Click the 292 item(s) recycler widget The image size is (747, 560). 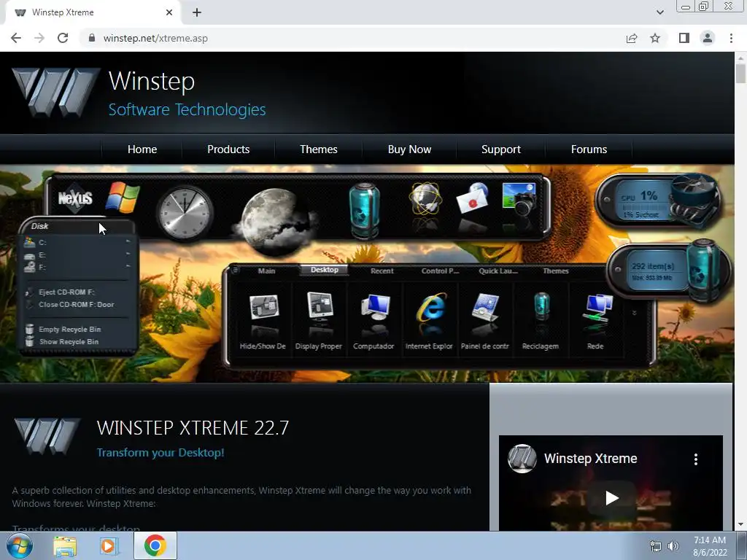[670, 271]
